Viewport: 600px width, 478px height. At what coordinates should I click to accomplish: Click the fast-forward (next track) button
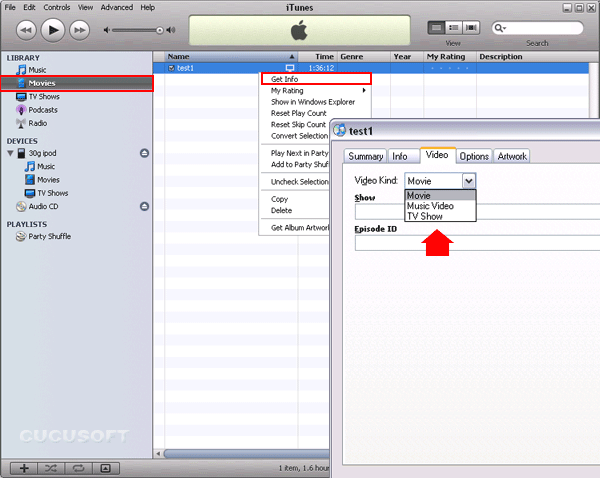pyautogui.click(x=83, y=29)
